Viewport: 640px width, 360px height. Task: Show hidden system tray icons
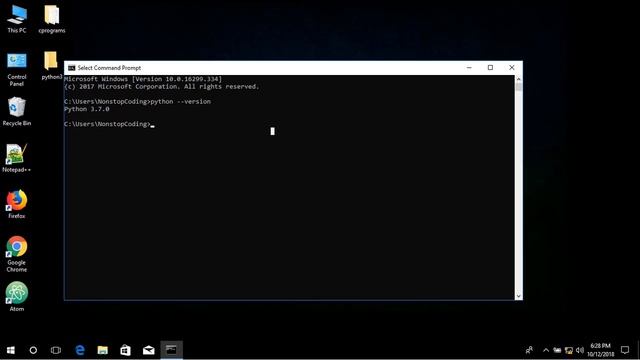546,350
